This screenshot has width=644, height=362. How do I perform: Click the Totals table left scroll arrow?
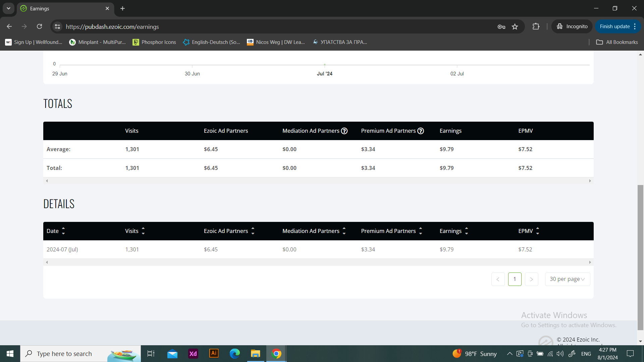point(47,181)
